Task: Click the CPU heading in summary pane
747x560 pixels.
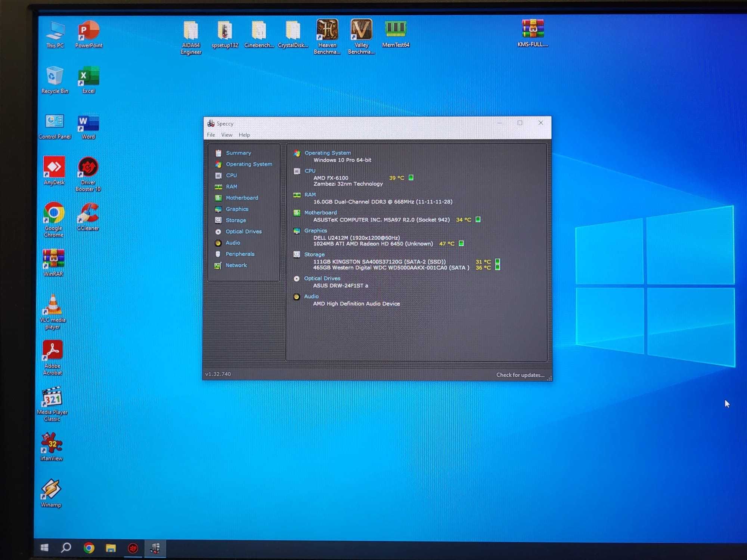Action: tap(310, 171)
